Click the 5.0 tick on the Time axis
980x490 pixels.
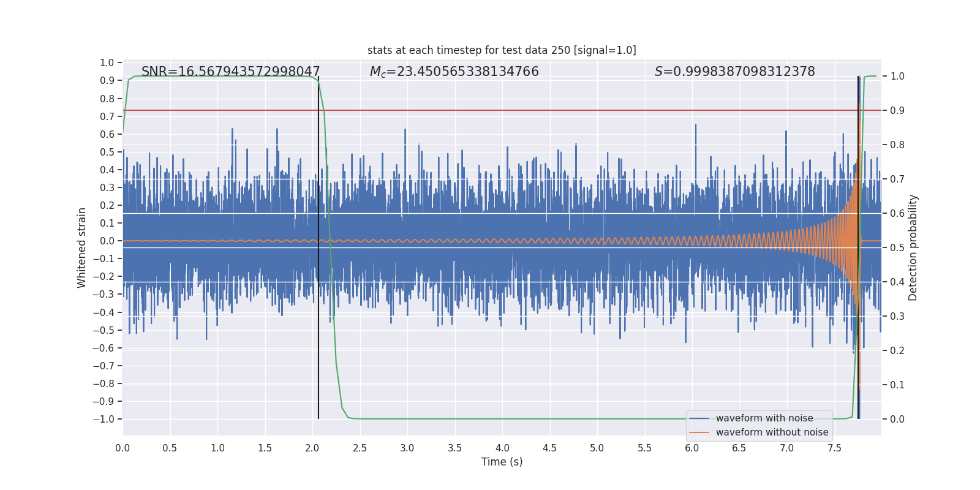(x=597, y=448)
